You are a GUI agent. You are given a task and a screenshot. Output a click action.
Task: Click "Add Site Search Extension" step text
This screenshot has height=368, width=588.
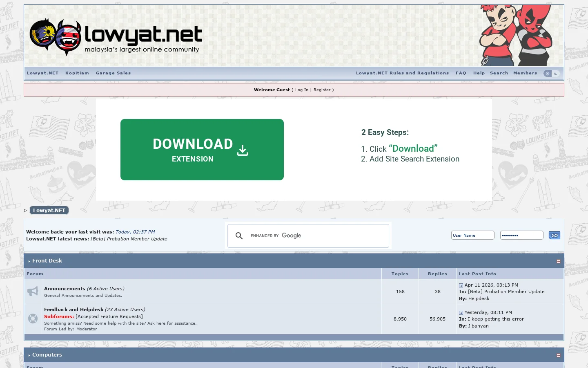coord(414,159)
